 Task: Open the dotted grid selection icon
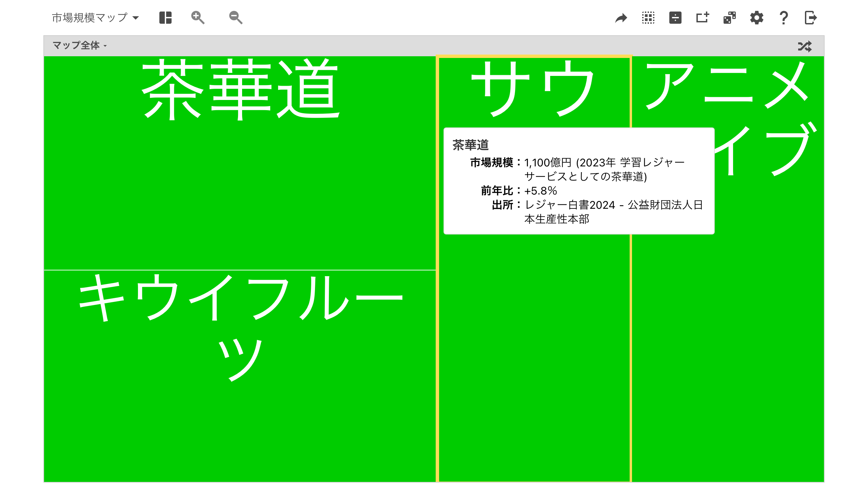click(648, 18)
